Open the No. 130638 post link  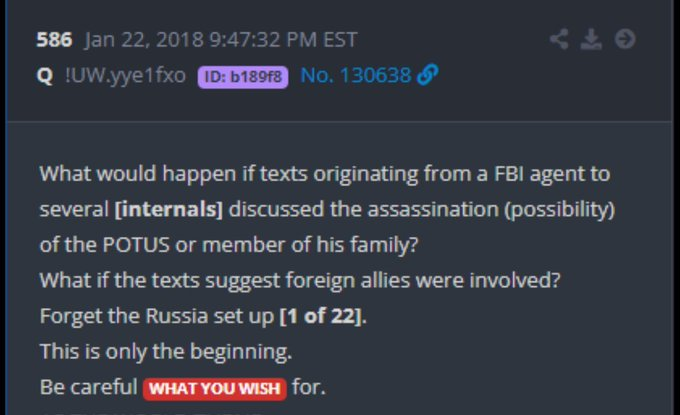pyautogui.click(x=355, y=76)
